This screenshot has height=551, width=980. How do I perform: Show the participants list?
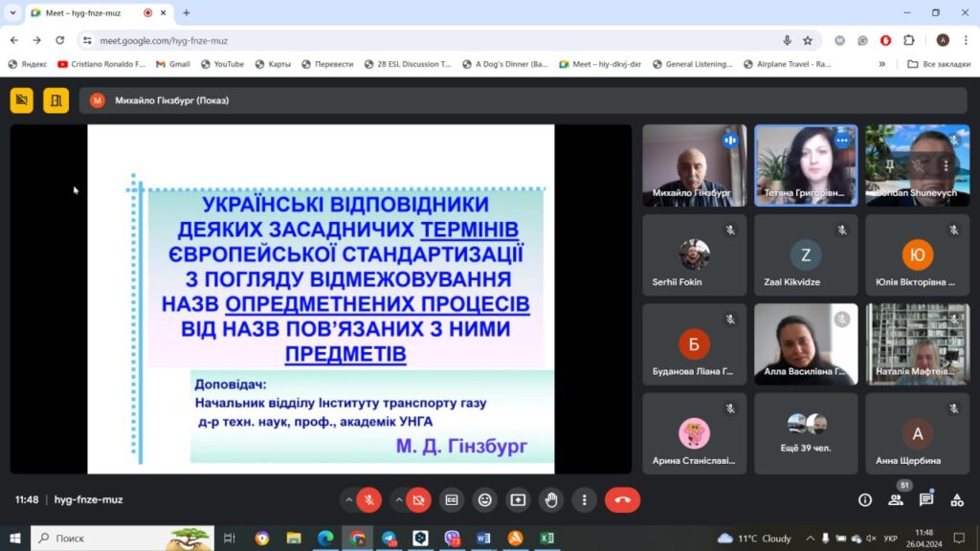896,499
